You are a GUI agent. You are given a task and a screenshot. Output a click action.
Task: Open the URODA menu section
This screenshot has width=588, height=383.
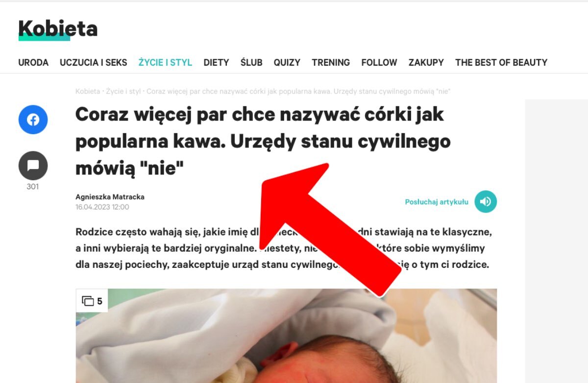click(33, 63)
